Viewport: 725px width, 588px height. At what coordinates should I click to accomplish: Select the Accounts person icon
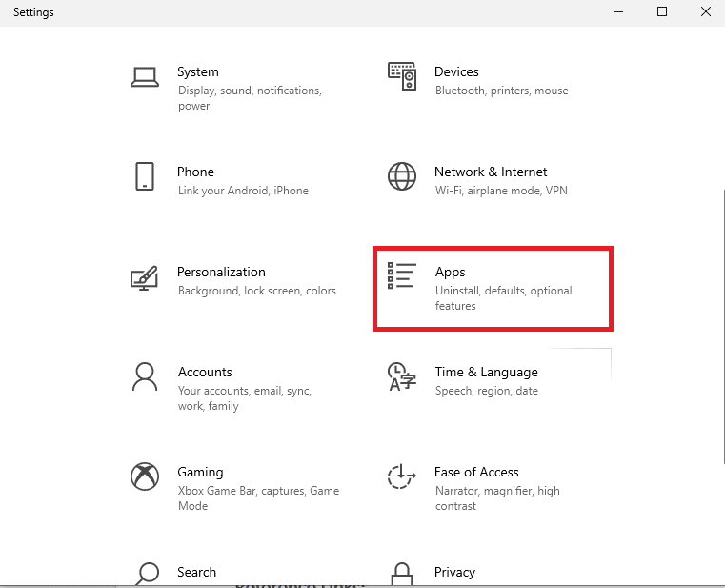[x=145, y=376]
